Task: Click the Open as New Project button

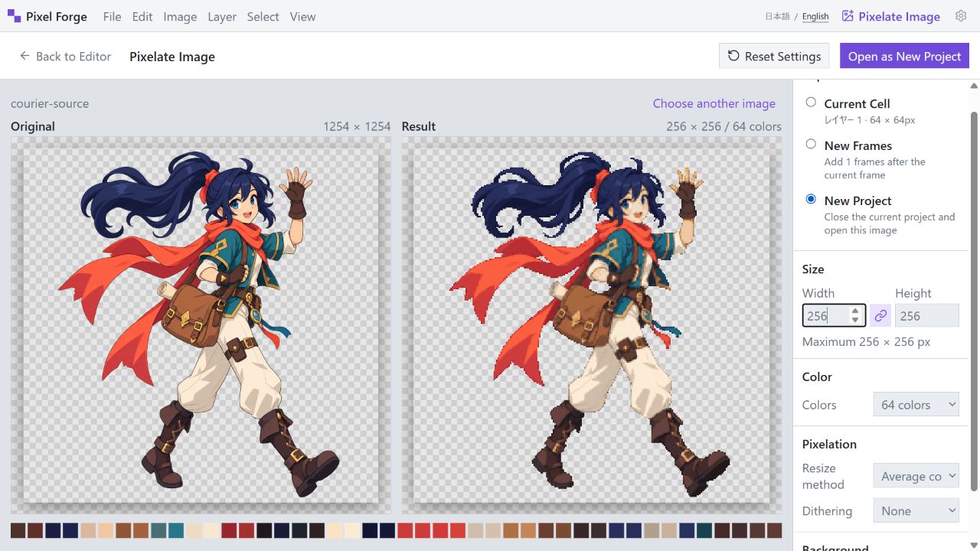Action: tap(904, 56)
